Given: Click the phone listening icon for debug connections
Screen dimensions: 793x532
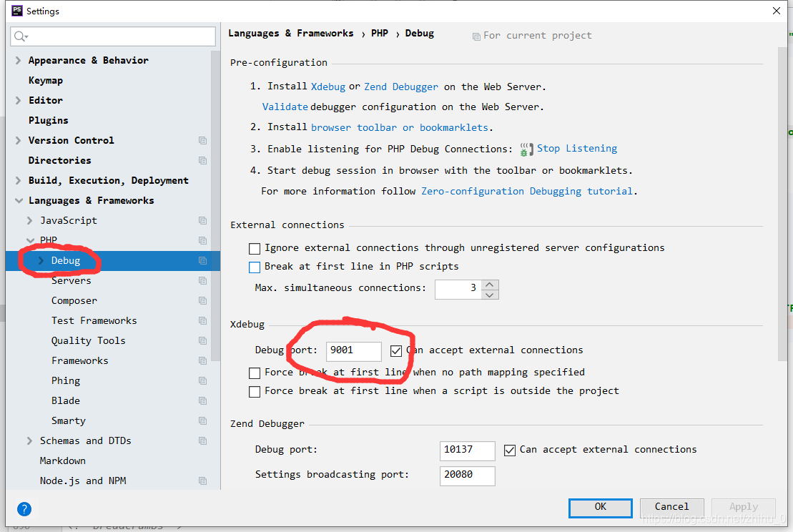Looking at the screenshot, I should [x=526, y=149].
